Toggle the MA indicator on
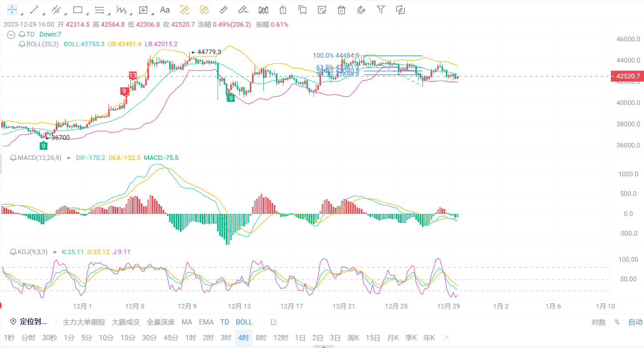Image resolution: width=644 pixels, height=348 pixels. click(x=187, y=322)
